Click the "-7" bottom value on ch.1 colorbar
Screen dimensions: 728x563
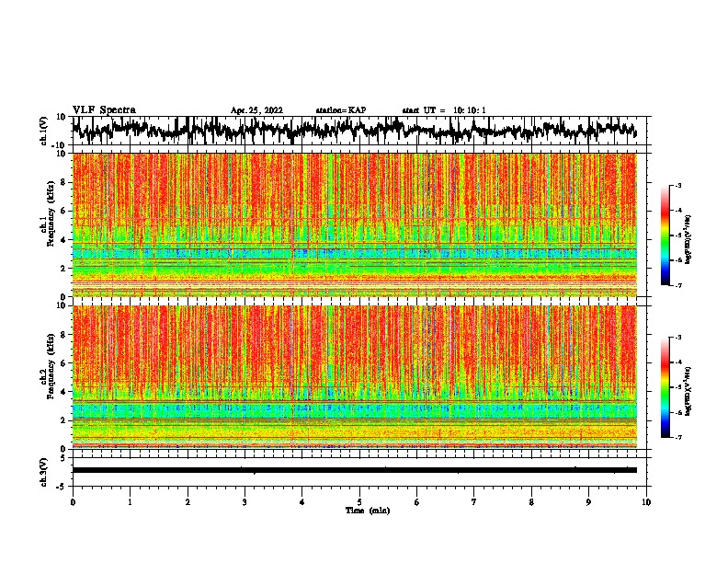point(678,285)
